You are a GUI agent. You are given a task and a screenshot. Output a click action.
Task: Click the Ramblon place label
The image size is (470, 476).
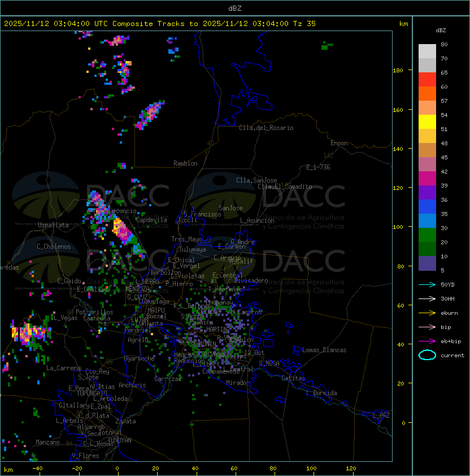(185, 163)
